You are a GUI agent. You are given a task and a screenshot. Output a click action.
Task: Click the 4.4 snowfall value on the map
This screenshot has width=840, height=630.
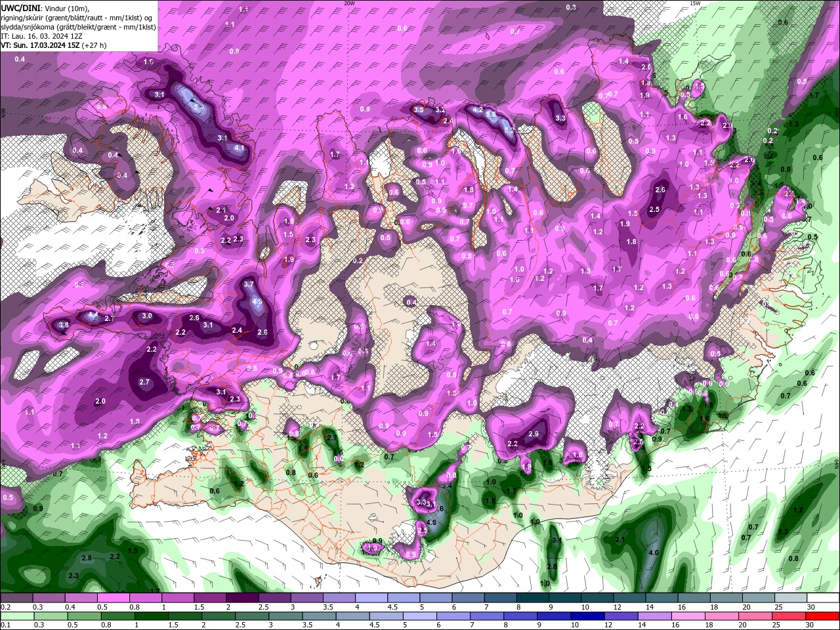tap(93, 316)
